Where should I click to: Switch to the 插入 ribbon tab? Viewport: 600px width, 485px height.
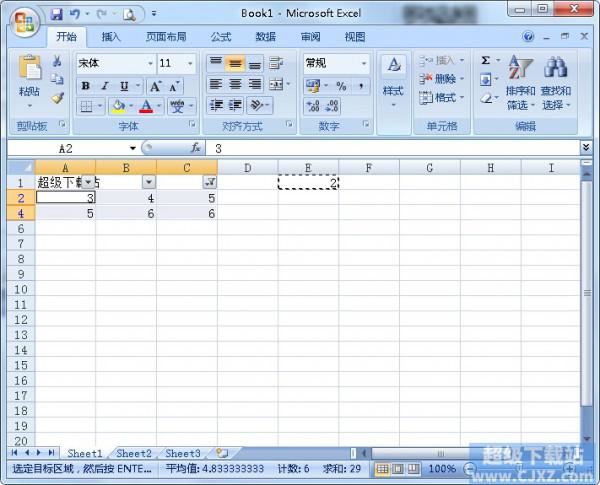click(111, 37)
